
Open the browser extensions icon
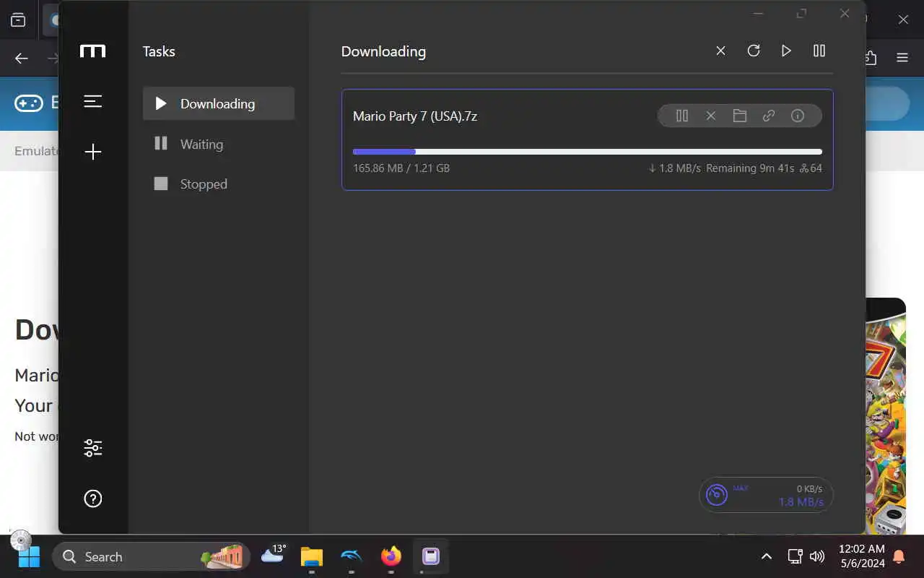coord(871,58)
